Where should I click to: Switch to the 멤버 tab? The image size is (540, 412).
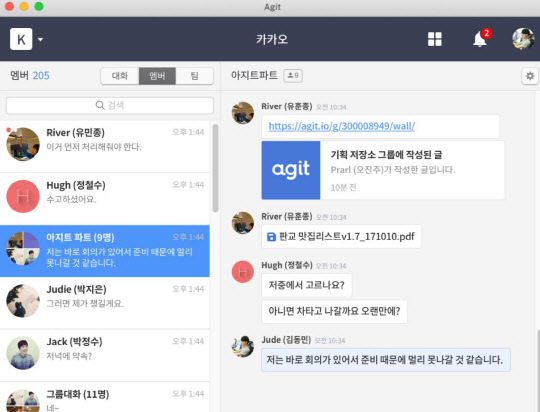coord(157,76)
